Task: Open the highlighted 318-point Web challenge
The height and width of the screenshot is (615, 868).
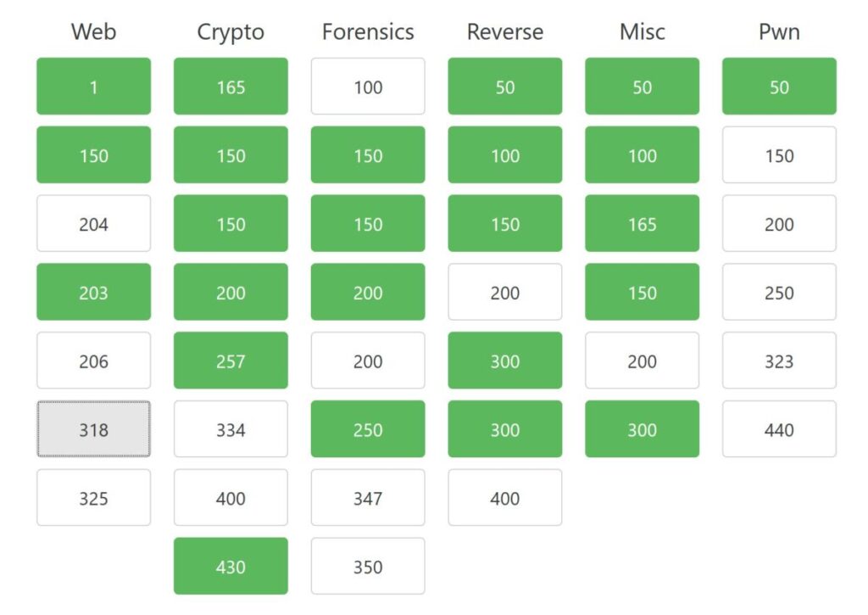Action: [x=93, y=429]
